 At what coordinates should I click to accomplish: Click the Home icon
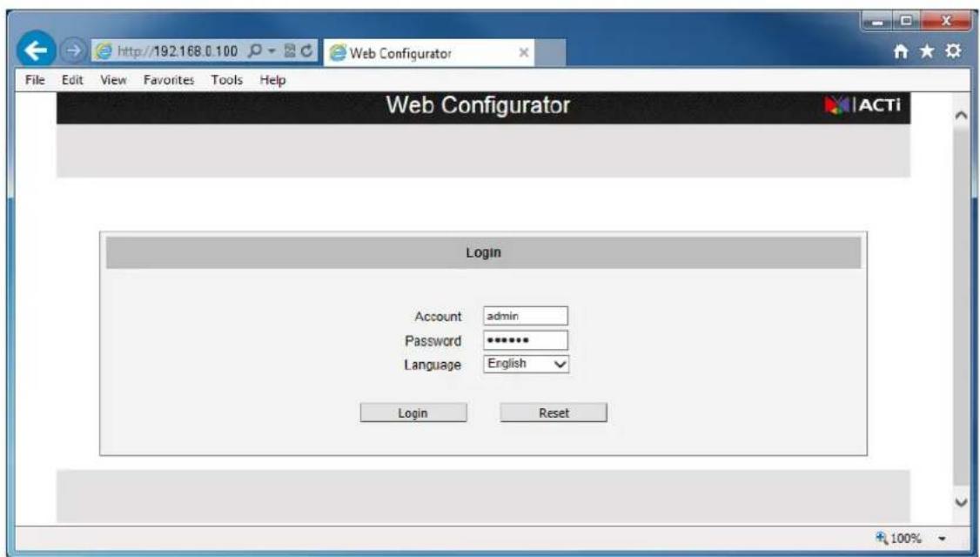pyautogui.click(x=901, y=51)
